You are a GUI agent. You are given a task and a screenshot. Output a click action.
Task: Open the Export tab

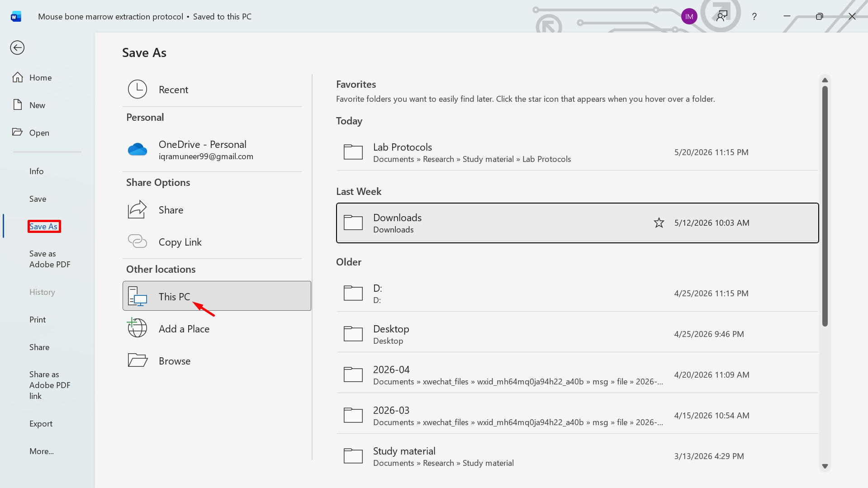coord(41,423)
